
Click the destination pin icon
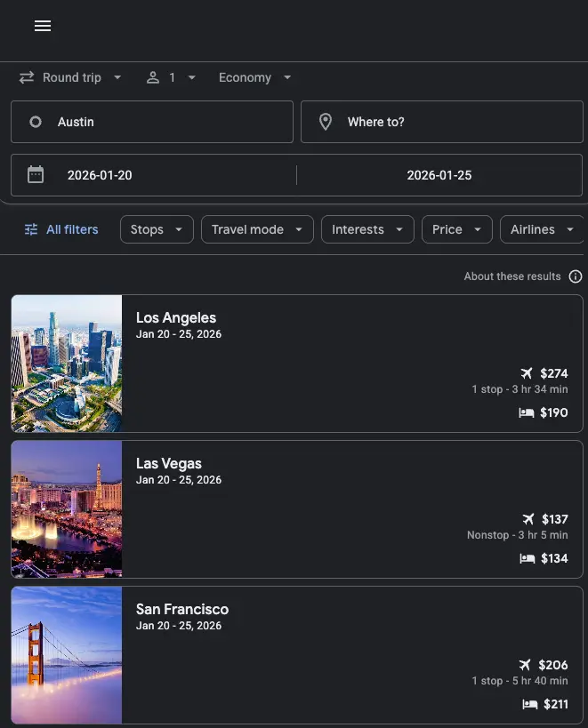pos(326,122)
